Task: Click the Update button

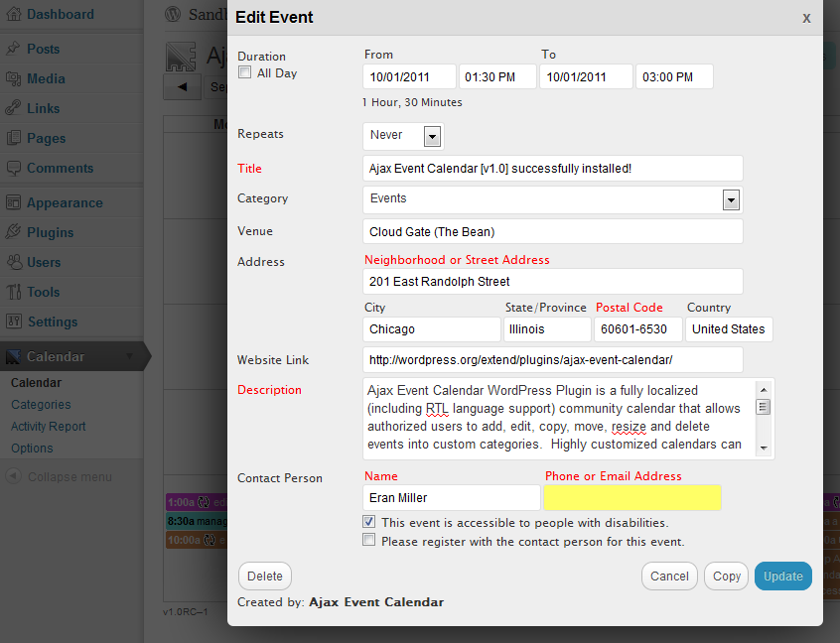Action: click(783, 577)
